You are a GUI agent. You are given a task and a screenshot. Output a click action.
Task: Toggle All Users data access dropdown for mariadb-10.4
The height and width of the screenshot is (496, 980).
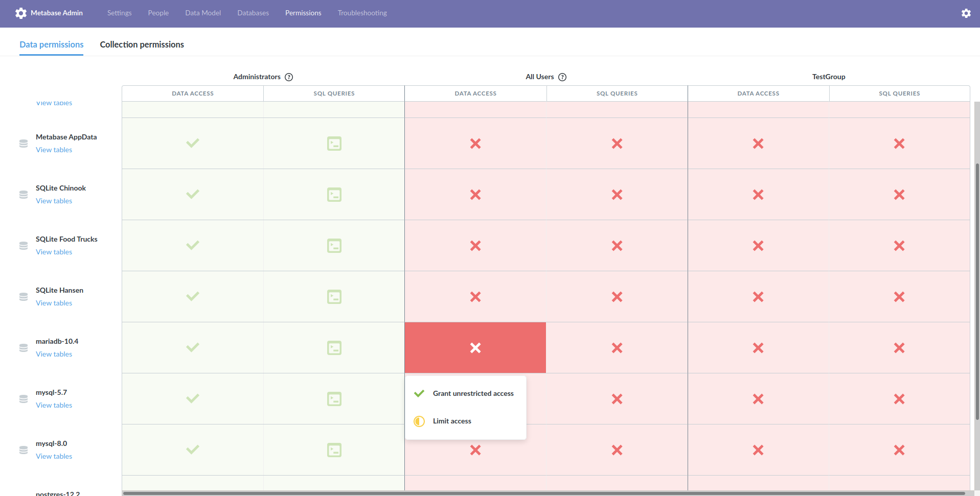pyautogui.click(x=475, y=348)
